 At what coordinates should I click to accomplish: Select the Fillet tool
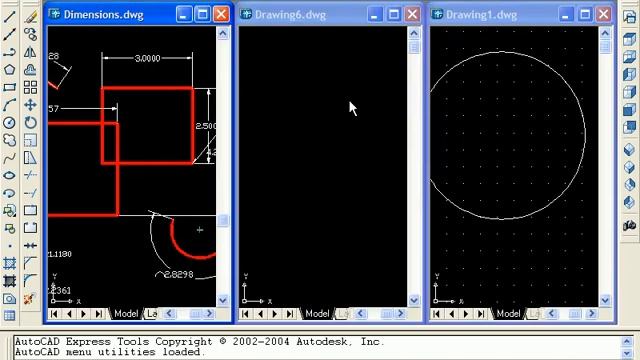(30, 281)
